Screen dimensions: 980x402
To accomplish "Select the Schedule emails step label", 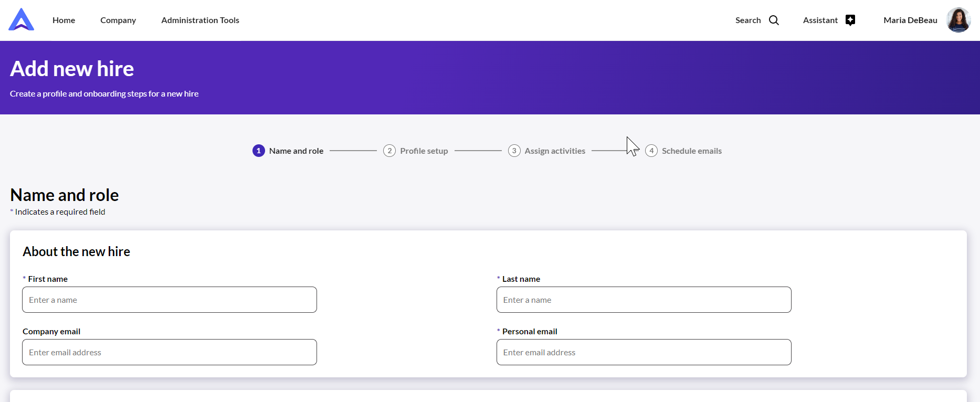I will pos(691,151).
